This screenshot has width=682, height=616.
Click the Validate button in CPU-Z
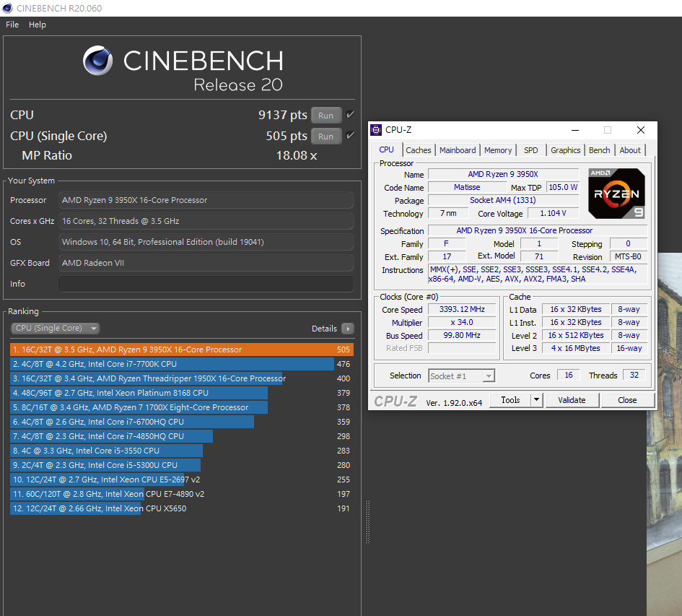coord(572,399)
